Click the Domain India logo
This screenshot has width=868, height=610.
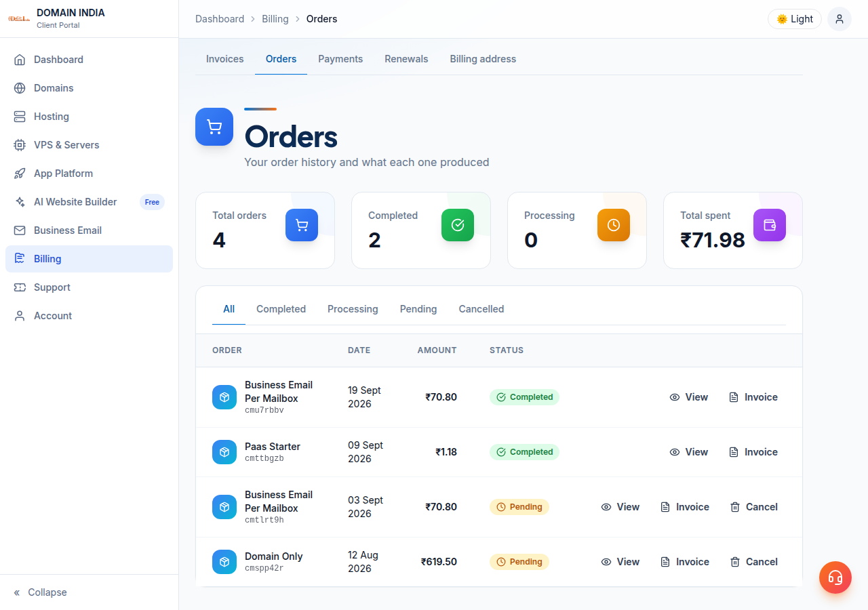pos(19,19)
